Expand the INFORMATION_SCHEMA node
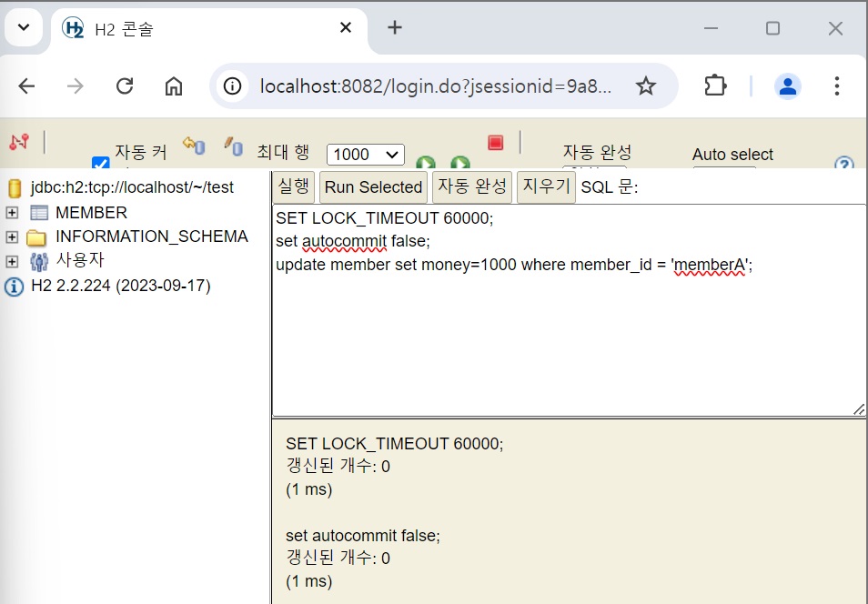 coord(12,237)
